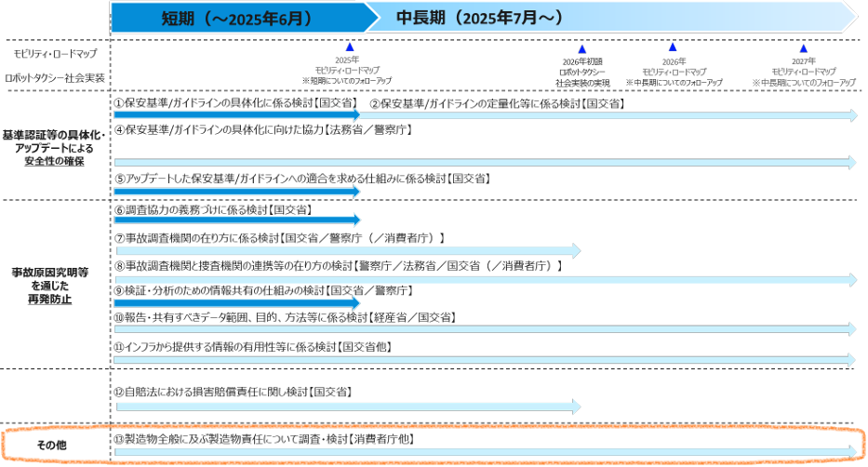Click the 2026年初頭 ロボットタクシー社会実装の実現 label
Viewport: 868px width, 467px height.
point(582,73)
